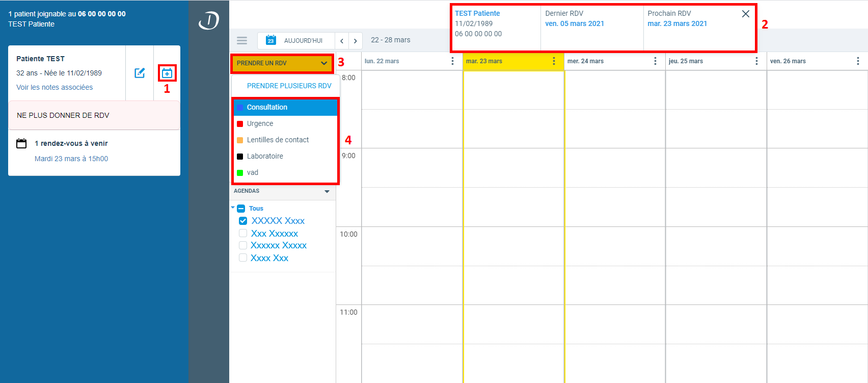The width and height of the screenshot is (868, 383).
Task: Choose Urgence appointment type
Action: pyautogui.click(x=285, y=123)
